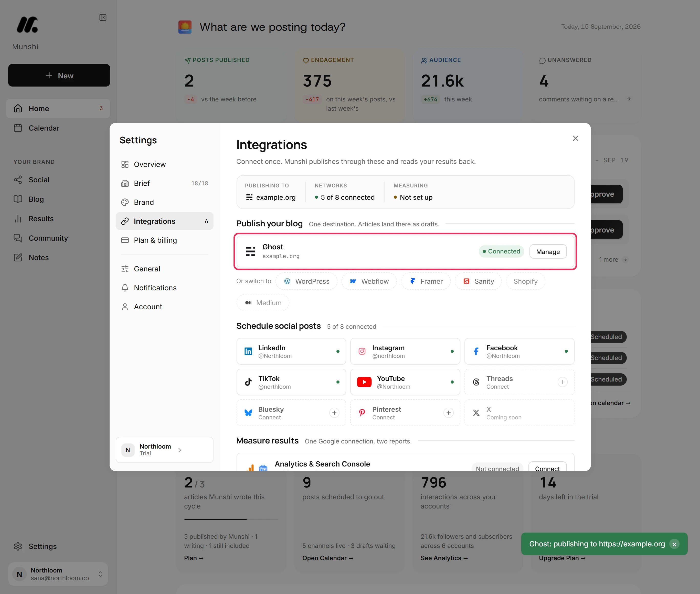Switch blog destination to Framer
The height and width of the screenshot is (594, 700).
coord(426,282)
